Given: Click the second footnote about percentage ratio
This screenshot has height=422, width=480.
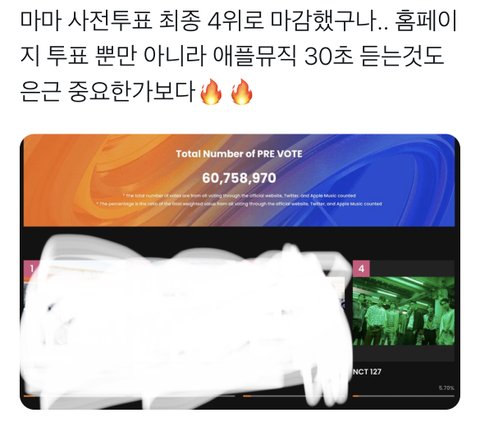Looking at the screenshot, I should 239,204.
